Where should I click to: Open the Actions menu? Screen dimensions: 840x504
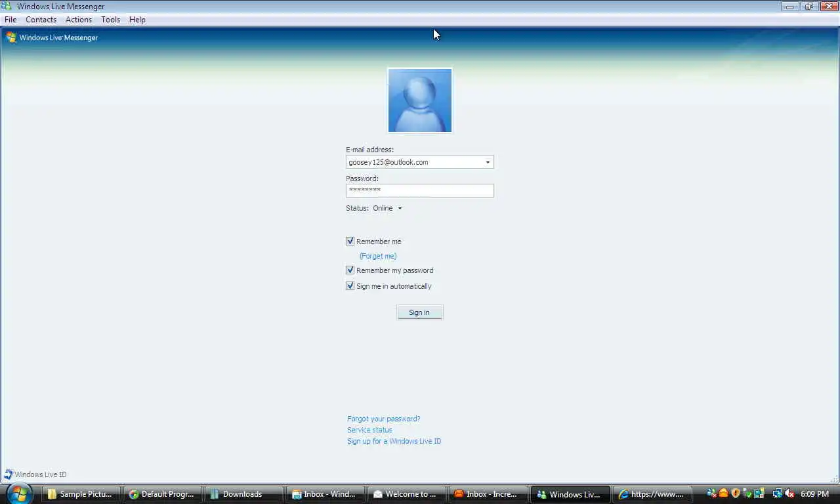(79, 20)
